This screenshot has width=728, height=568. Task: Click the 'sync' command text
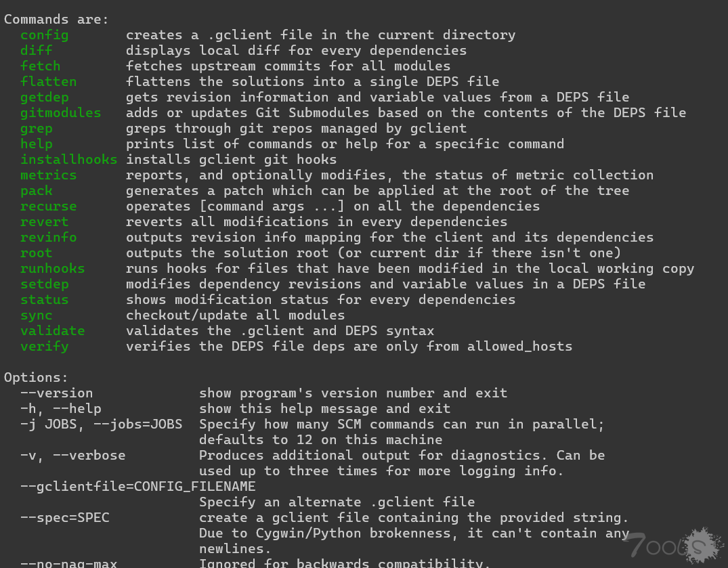(36, 315)
